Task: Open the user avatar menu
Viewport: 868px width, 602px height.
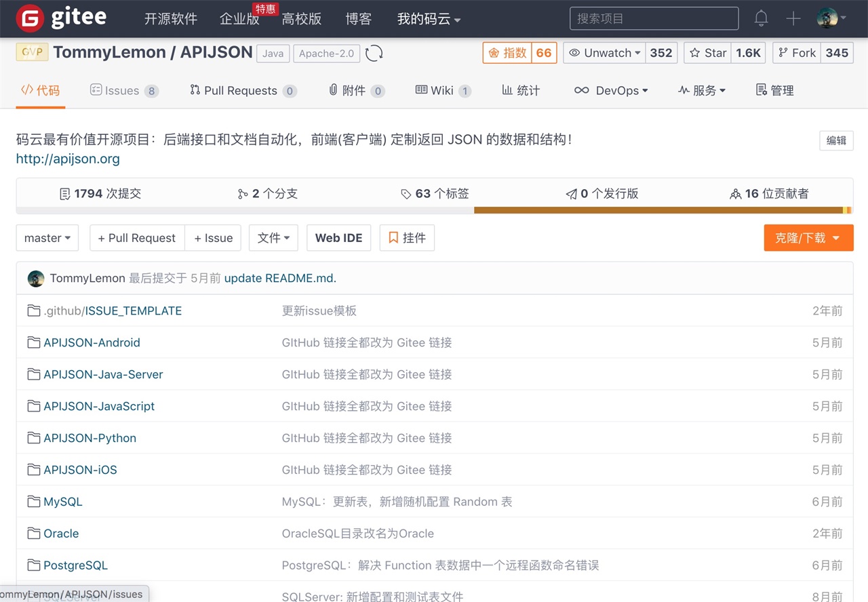Action: 832,18
